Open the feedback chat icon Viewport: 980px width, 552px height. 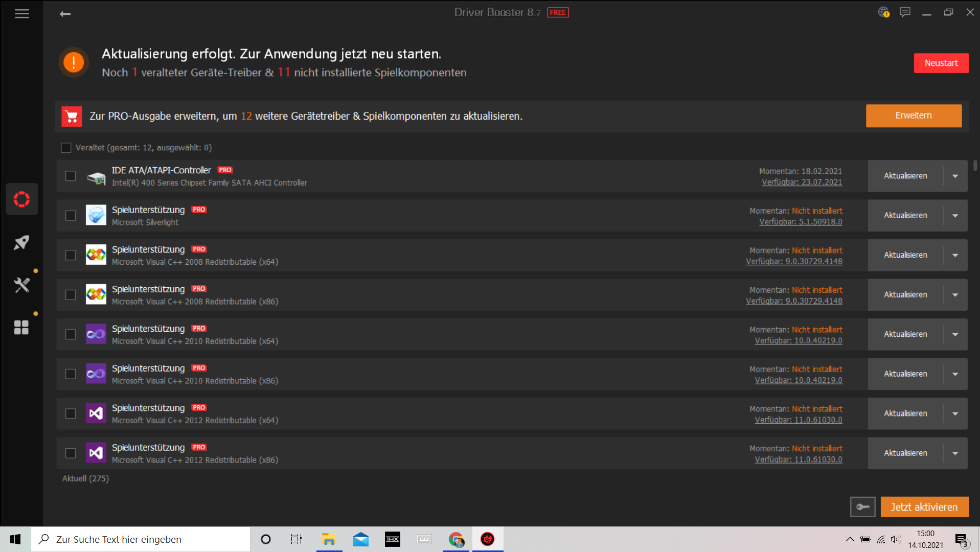click(x=905, y=12)
